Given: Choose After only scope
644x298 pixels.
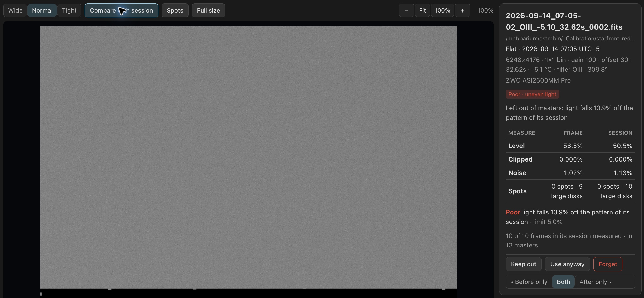Looking at the screenshot, I should pos(595,282).
